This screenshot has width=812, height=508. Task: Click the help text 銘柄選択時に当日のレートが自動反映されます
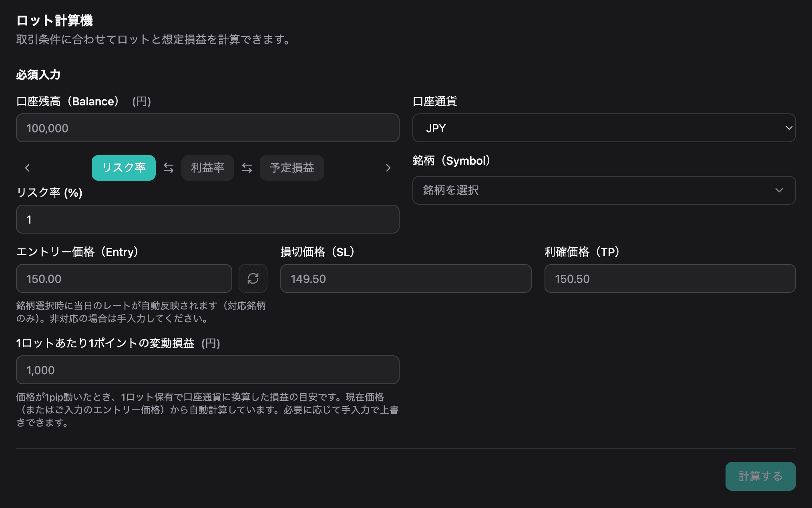[141, 312]
